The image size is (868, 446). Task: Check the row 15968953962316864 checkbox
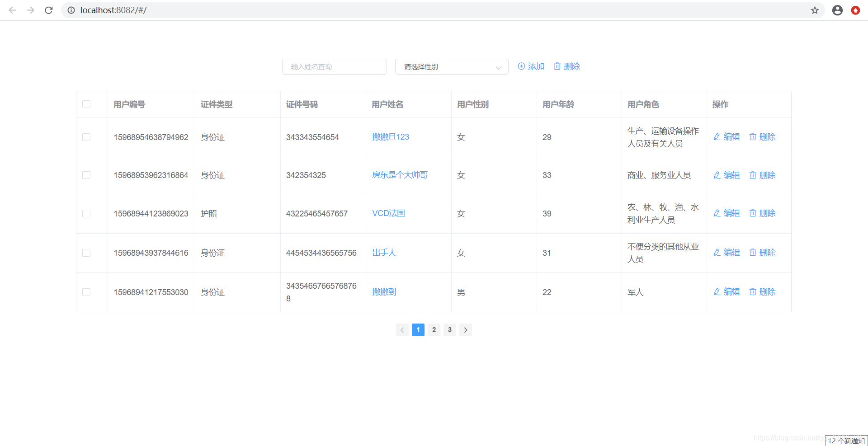86,175
